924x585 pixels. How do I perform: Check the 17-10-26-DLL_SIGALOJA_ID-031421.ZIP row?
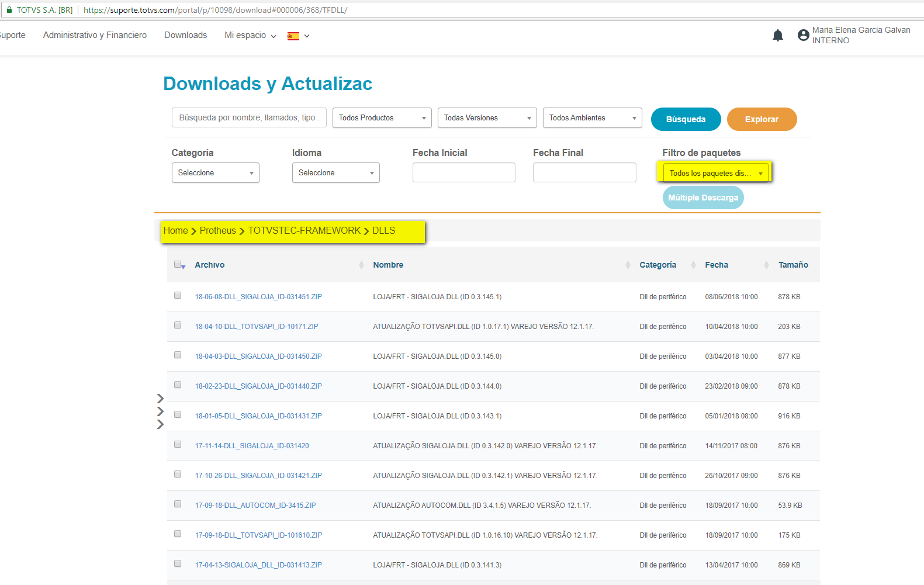coord(178,474)
